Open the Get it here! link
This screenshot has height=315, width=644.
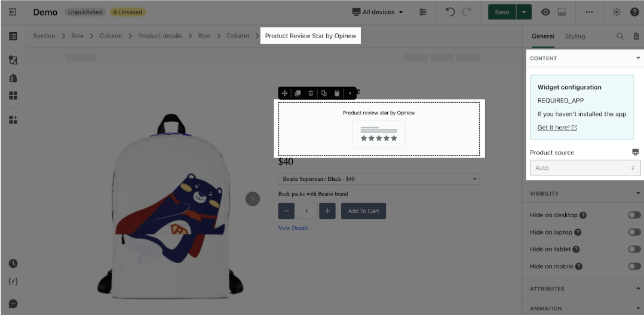(x=557, y=128)
